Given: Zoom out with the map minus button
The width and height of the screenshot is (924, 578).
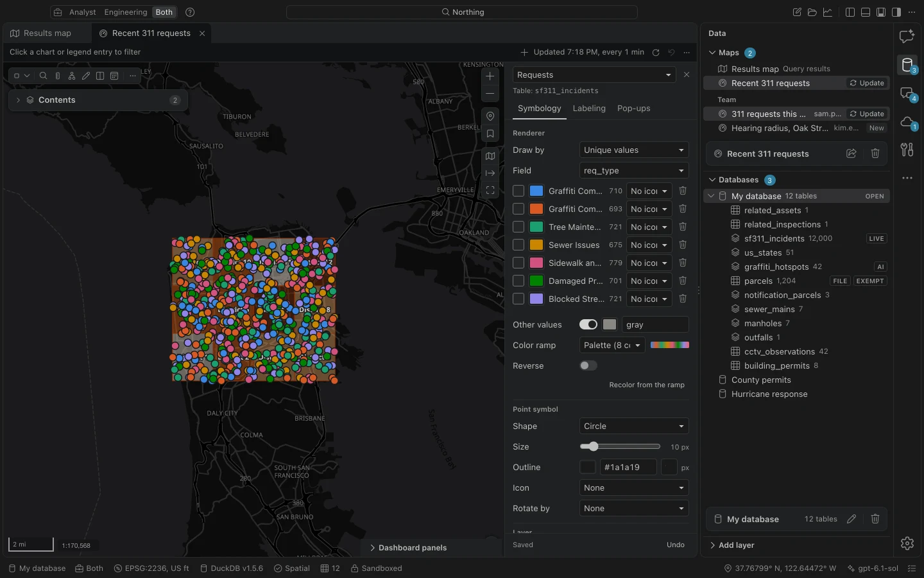Looking at the screenshot, I should pyautogui.click(x=490, y=93).
